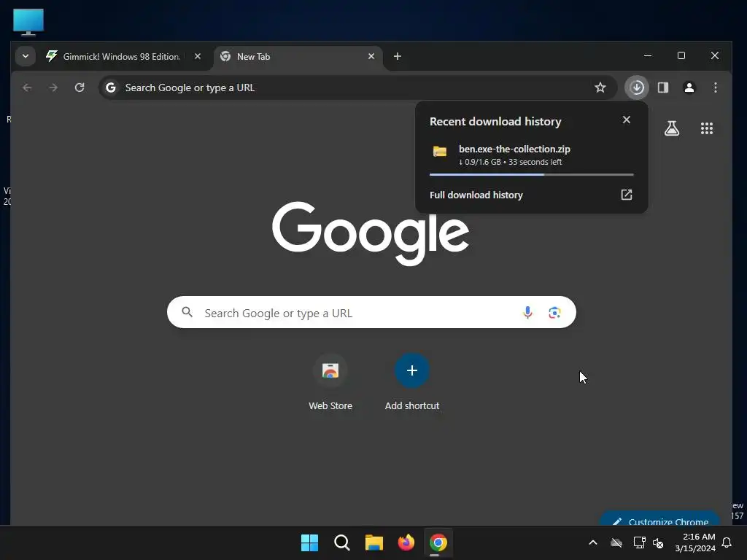Click the OneDrive cloud tray icon

[x=616, y=542]
